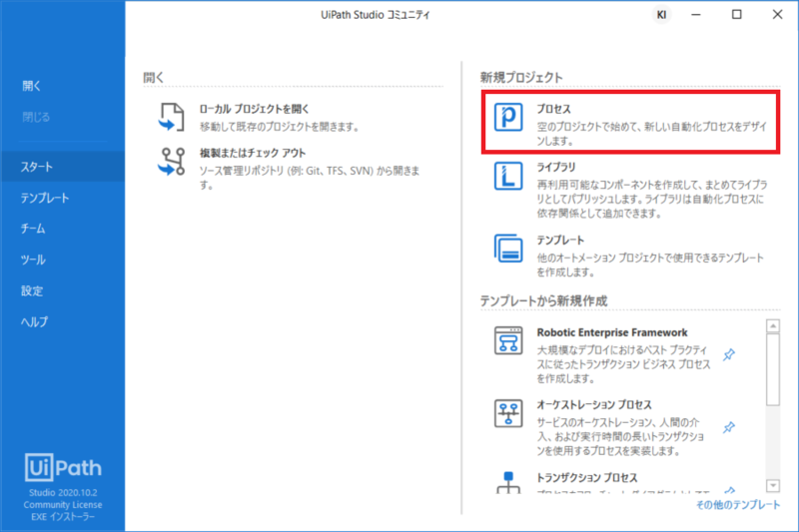799x532 pixels.
Task: Select the トランザクション プロセス title
Action: point(587,477)
